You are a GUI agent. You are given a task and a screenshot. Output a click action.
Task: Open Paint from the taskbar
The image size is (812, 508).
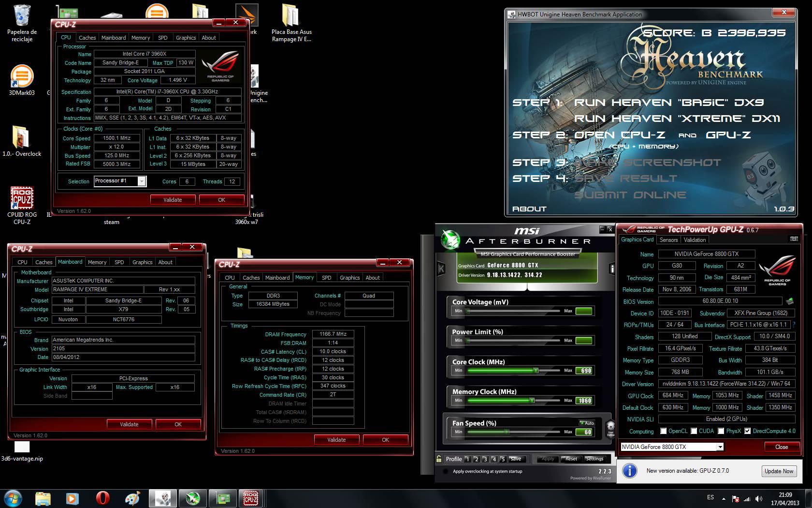pyautogui.click(x=132, y=498)
